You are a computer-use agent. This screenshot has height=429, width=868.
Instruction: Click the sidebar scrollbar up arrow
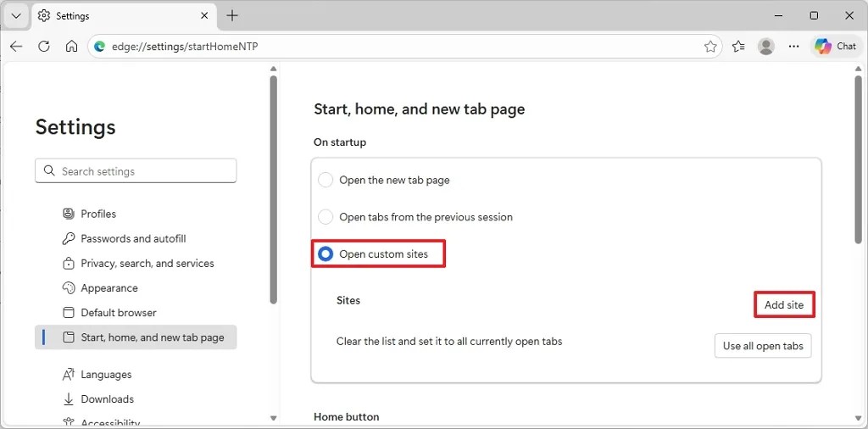click(273, 69)
